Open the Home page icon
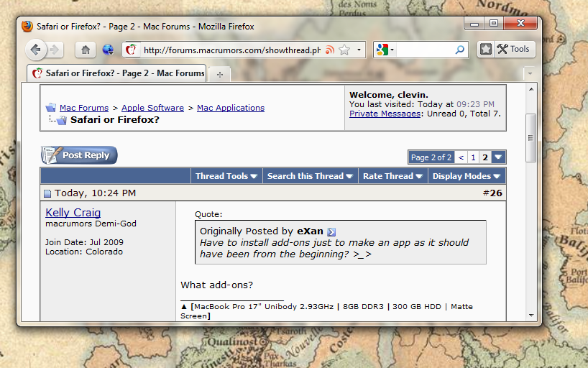This screenshot has width=588, height=368. (x=86, y=50)
